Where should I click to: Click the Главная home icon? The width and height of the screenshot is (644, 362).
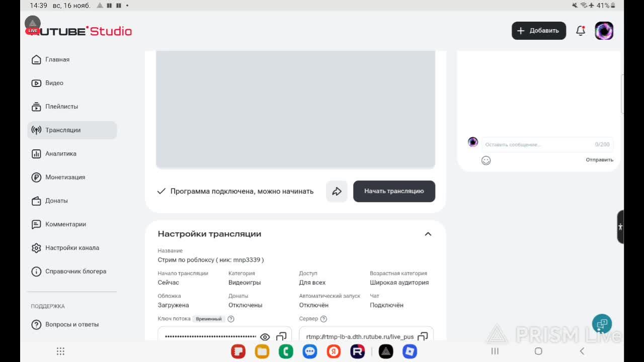(36, 59)
